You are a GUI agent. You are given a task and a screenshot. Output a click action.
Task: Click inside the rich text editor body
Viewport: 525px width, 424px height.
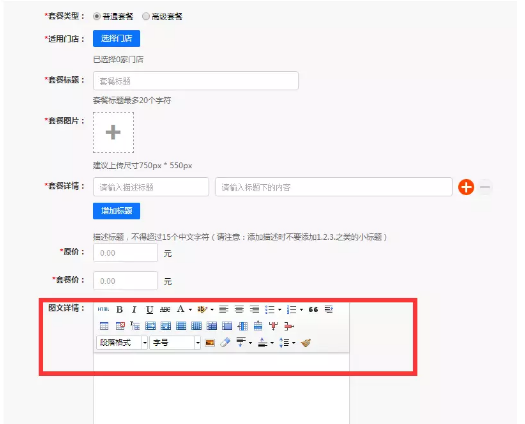tap(221, 388)
